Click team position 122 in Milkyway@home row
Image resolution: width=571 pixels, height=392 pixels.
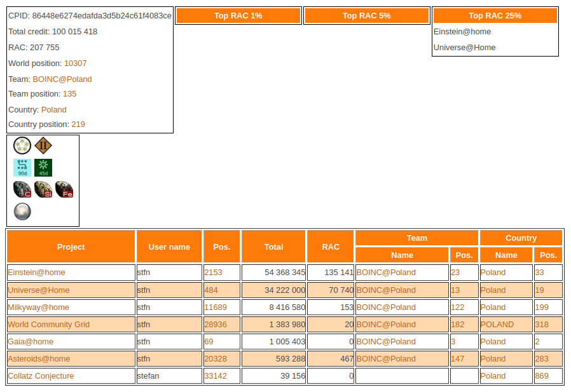[457, 308]
